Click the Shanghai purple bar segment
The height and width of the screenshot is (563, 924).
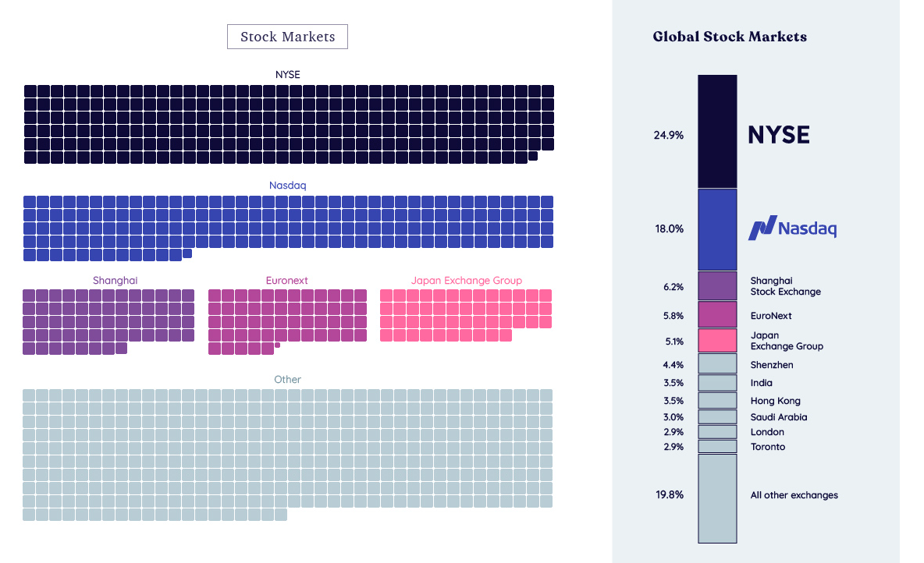717,285
